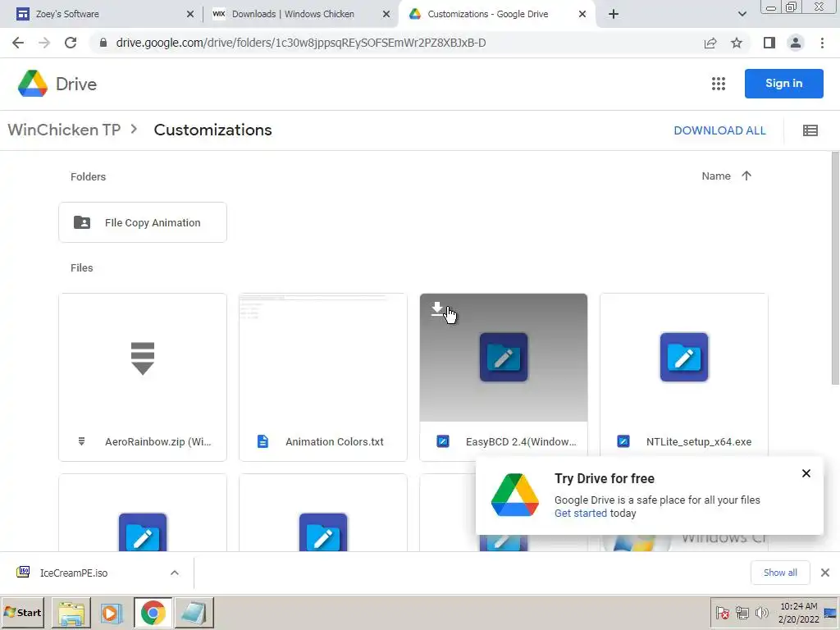Click the Chrome taskbar icon
The image size is (840, 630).
coord(153,612)
